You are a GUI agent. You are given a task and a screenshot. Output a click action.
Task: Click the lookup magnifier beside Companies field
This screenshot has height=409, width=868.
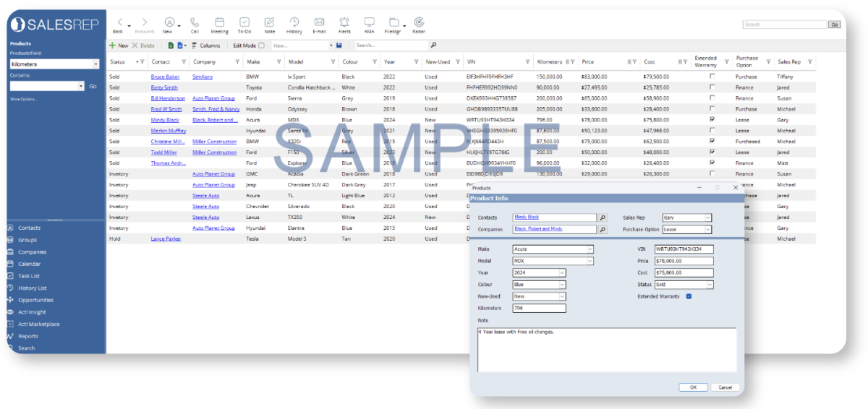pyautogui.click(x=602, y=230)
